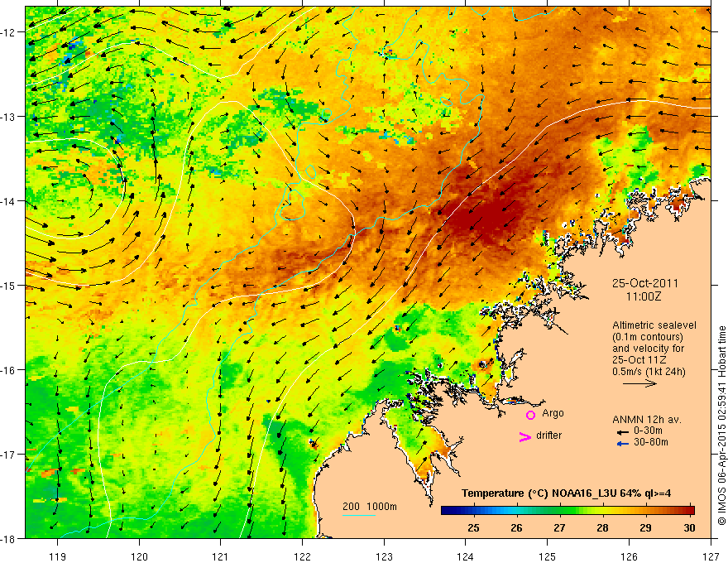Click the black 0-30m ANMN arrow symbol
Image resolution: width=728 pixels, height=563 pixels.
(x=622, y=432)
